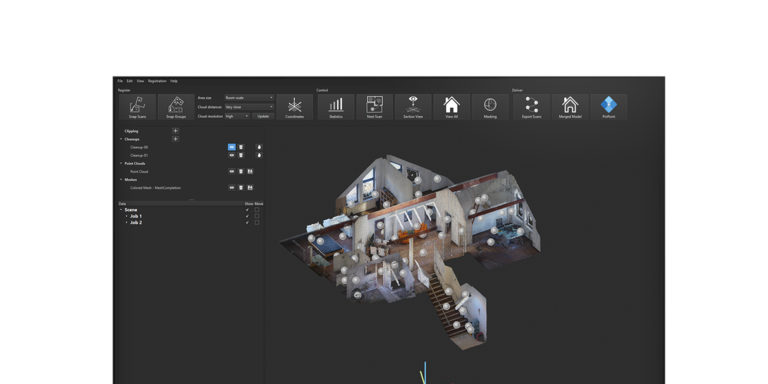Viewport: 768px width, 384px height.
Task: Delete the Colored Mesh with trash icon
Action: [x=241, y=188]
